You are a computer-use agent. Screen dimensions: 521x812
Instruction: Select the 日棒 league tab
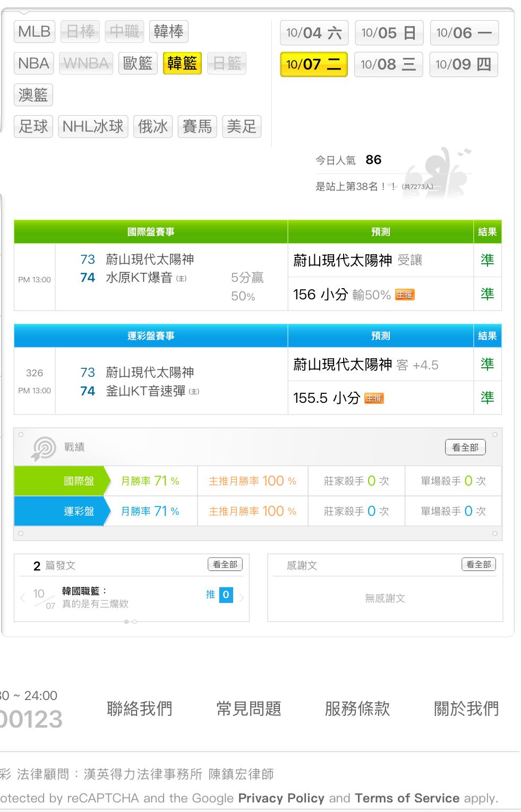click(80, 32)
